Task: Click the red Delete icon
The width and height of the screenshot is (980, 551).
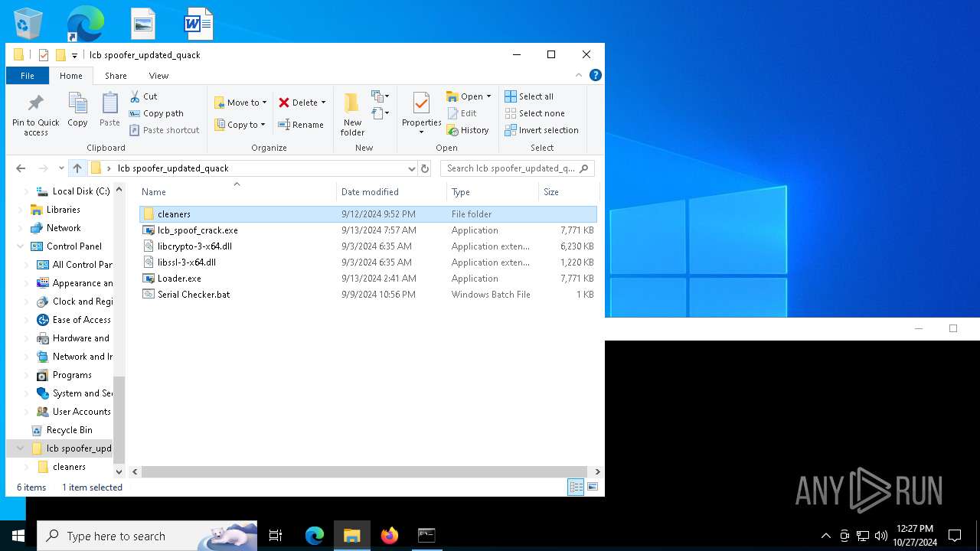Action: 284,103
